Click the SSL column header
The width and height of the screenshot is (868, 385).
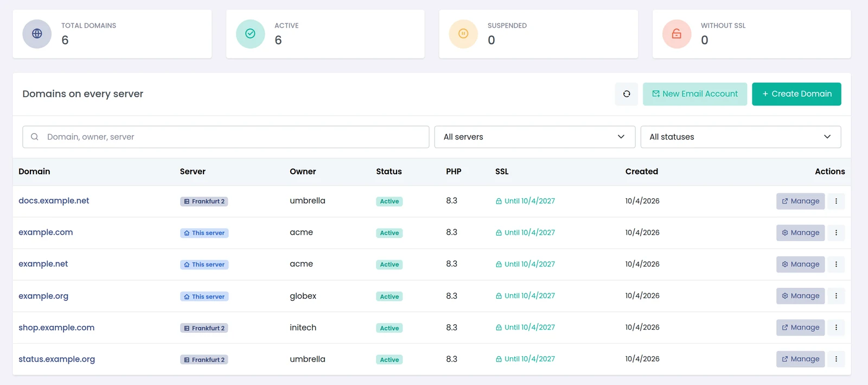coord(502,172)
